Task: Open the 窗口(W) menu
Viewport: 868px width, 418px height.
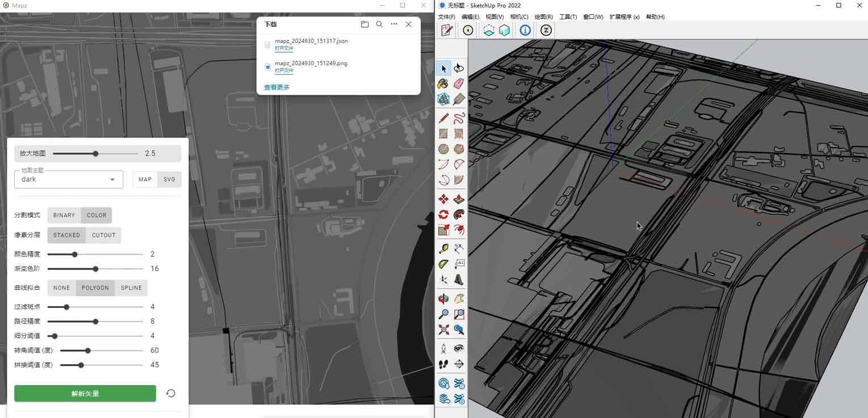Action: [x=593, y=17]
